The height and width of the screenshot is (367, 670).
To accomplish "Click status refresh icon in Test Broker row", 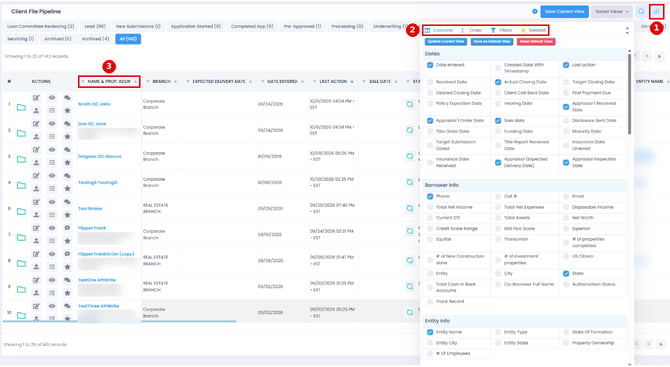I will tap(410, 208).
